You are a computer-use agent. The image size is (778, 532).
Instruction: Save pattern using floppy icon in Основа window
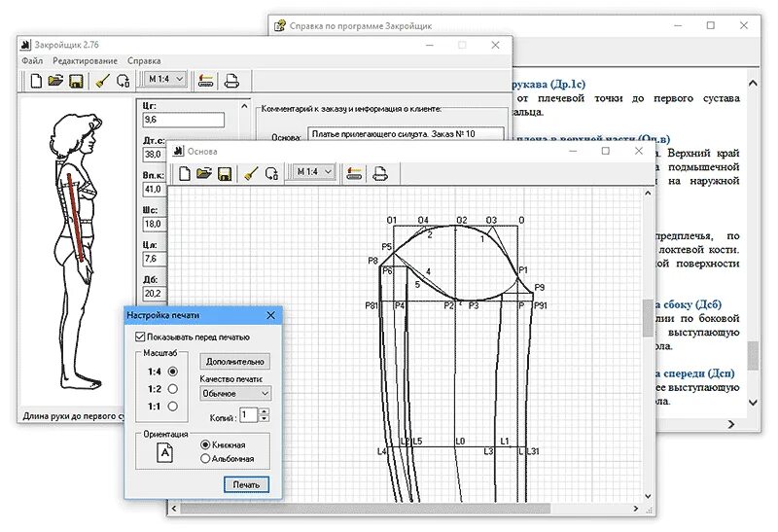pos(225,174)
